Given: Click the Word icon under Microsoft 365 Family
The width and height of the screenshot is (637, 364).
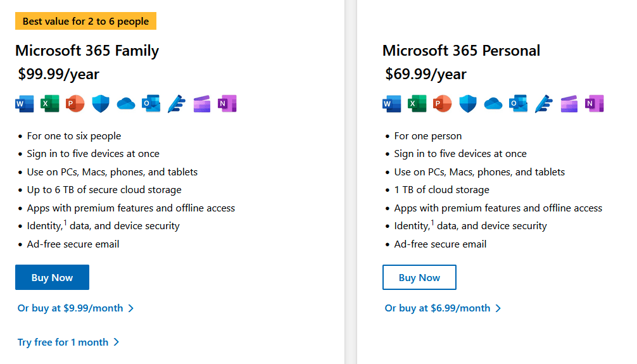Looking at the screenshot, I should (x=24, y=104).
